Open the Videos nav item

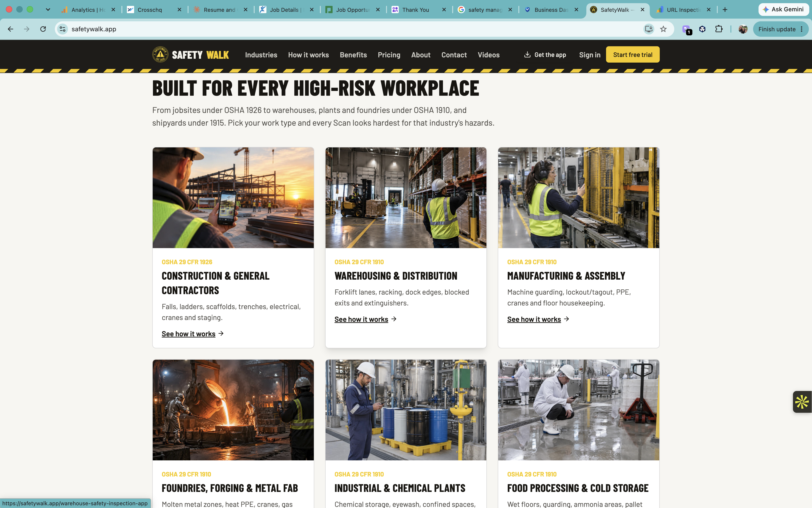[x=488, y=55]
